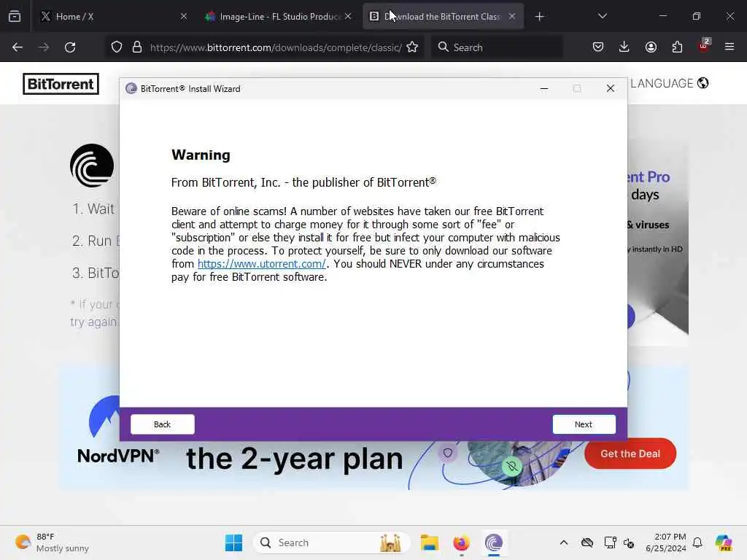Minimize the BitTorrent Install Wizard

tap(544, 88)
